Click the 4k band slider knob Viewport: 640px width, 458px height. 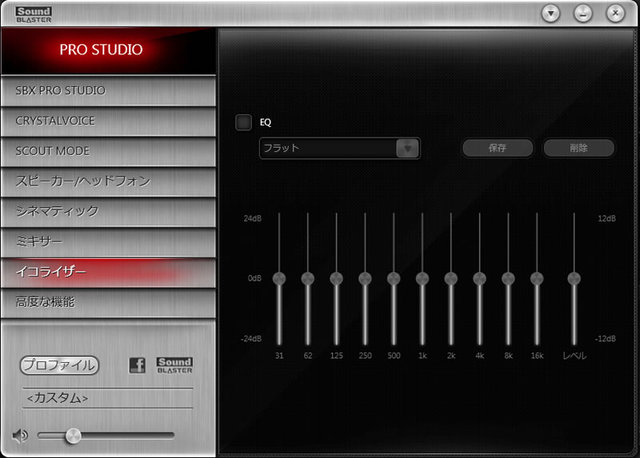(x=480, y=278)
